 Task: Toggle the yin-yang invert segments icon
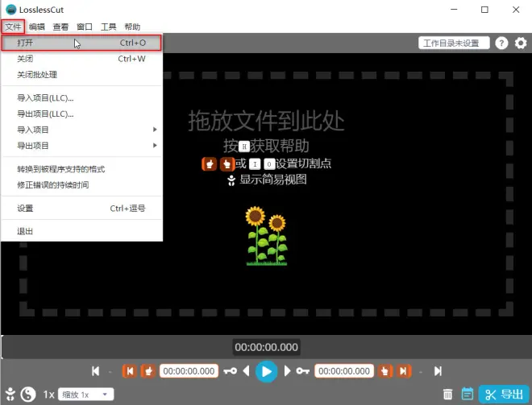click(28, 395)
